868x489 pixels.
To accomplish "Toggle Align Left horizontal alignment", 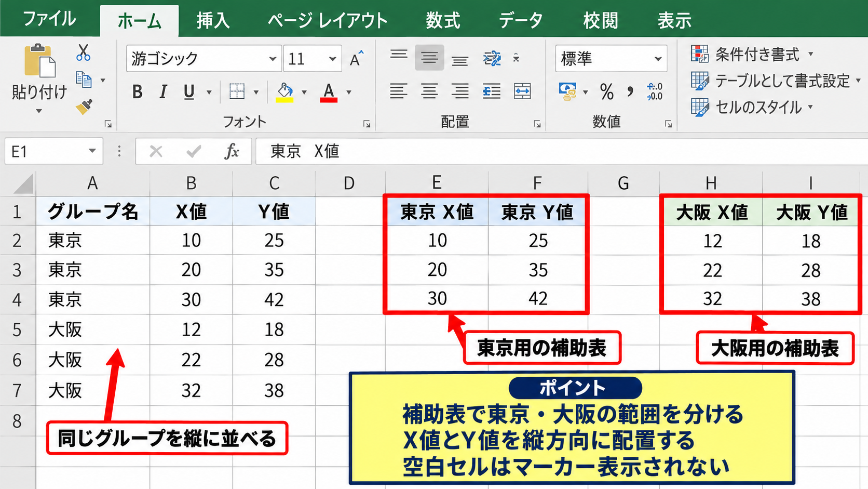I will [x=398, y=91].
